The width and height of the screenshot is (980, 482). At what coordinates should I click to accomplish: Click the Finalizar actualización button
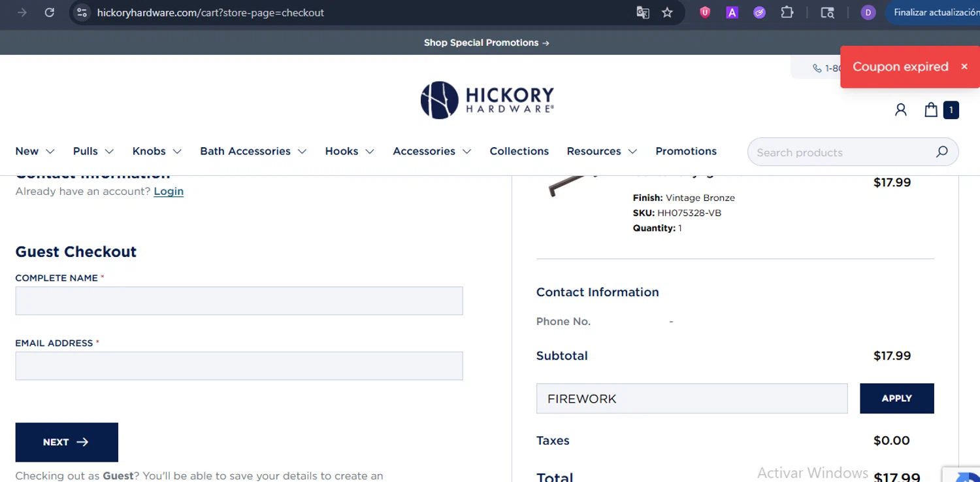[x=934, y=12]
